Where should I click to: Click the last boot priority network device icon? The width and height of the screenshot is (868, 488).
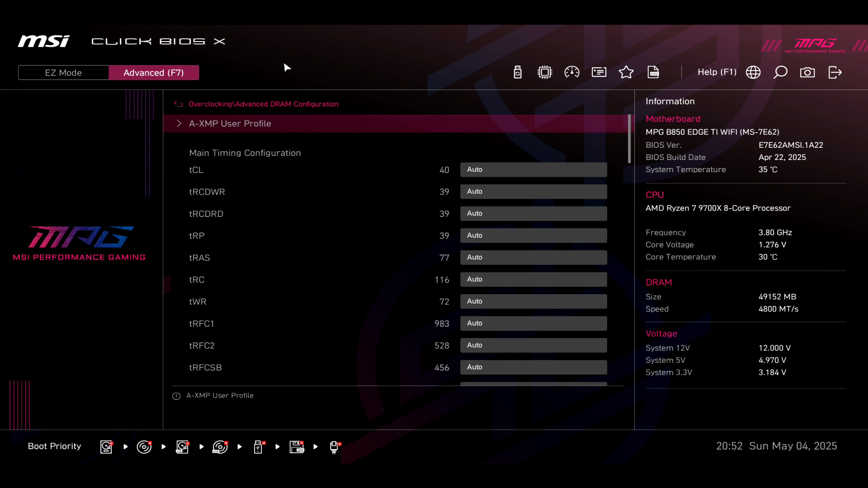pos(335,447)
